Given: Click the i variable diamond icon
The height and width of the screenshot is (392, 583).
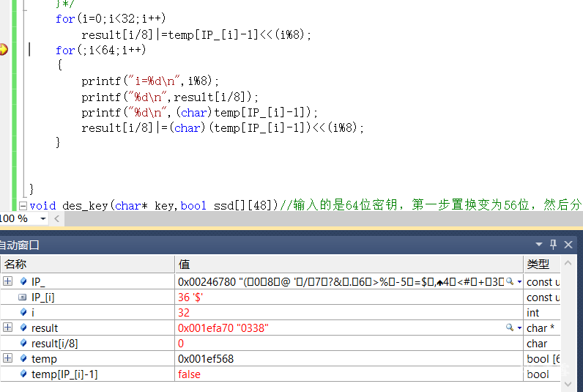Looking at the screenshot, I should 23,312.
